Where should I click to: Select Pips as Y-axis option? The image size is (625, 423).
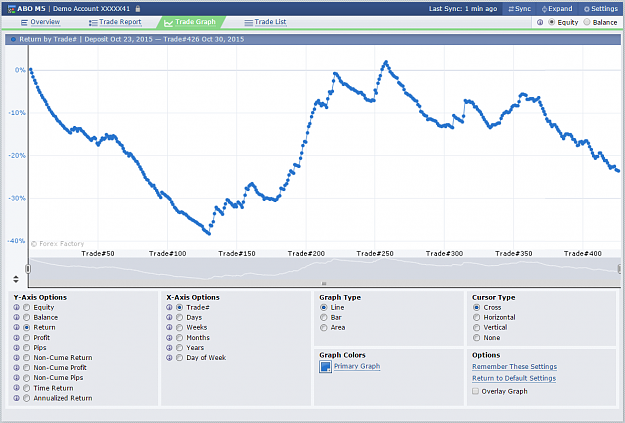(x=27, y=348)
